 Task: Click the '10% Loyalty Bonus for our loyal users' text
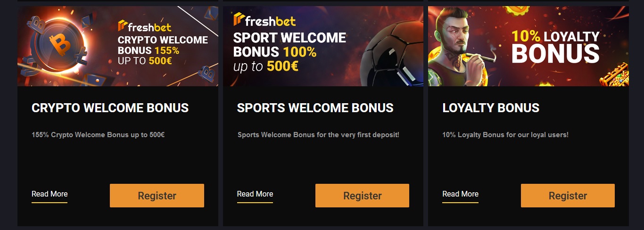505,135
